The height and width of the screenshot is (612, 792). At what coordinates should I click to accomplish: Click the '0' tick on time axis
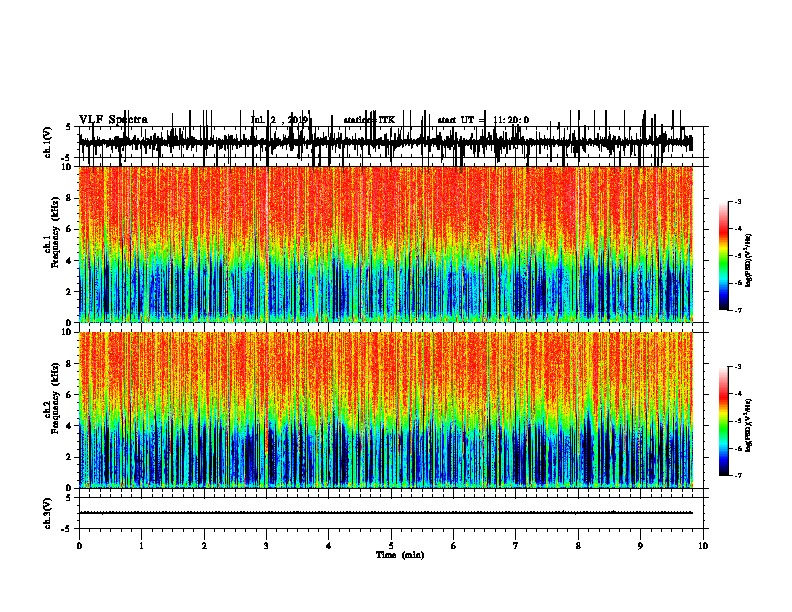click(79, 546)
